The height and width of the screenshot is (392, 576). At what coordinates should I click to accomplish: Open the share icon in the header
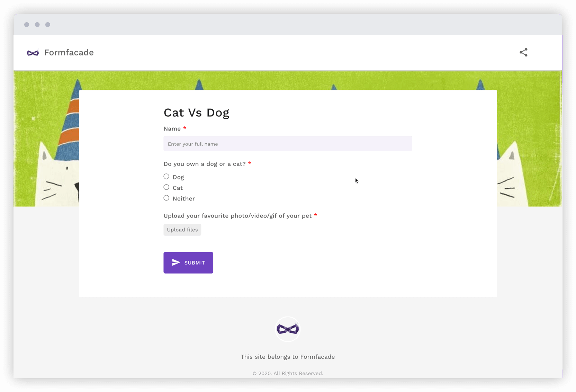tap(523, 52)
